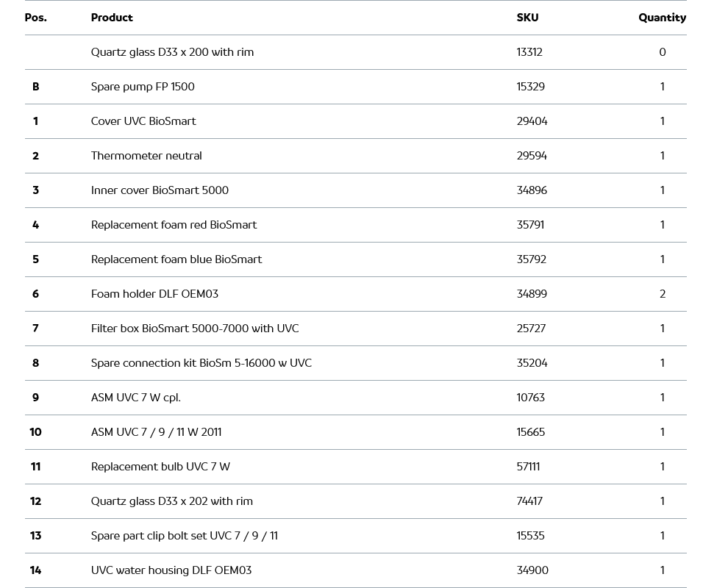Click SKU 34900 of UVC water housing

click(532, 570)
